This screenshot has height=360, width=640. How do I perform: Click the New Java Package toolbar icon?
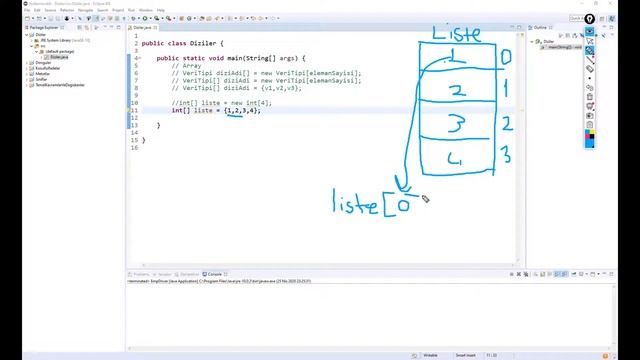pos(181,18)
